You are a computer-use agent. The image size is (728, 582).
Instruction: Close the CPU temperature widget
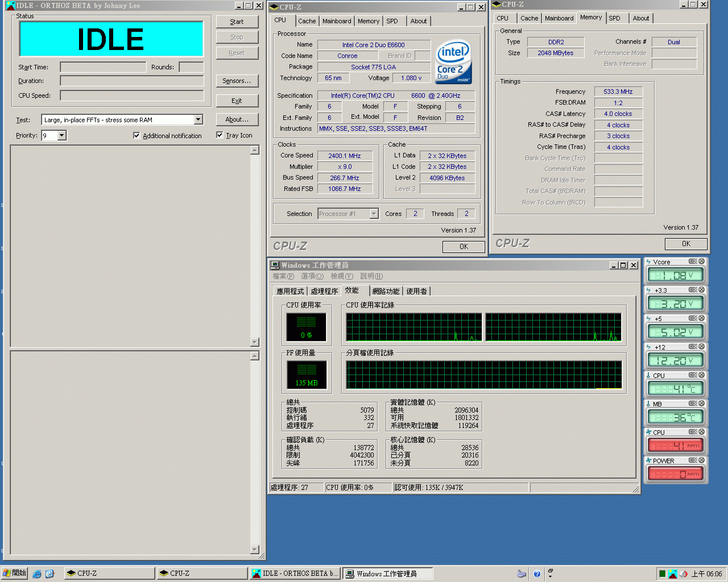(x=701, y=375)
